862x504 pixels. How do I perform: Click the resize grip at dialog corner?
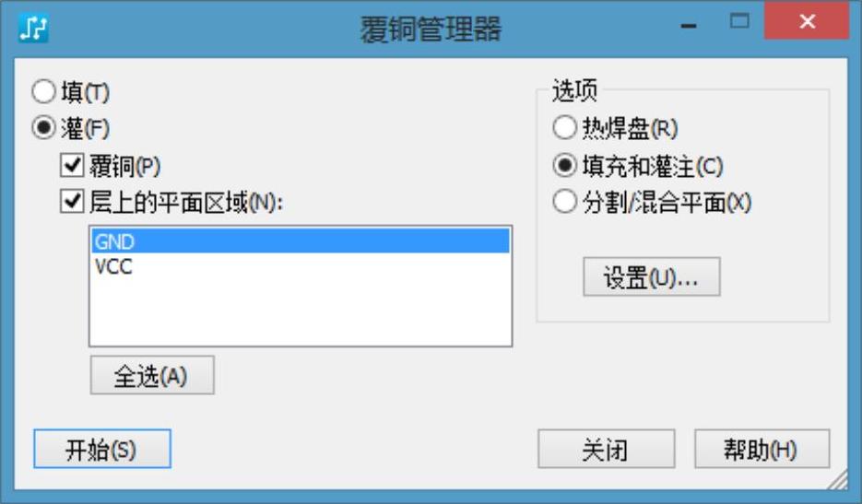[x=838, y=480]
